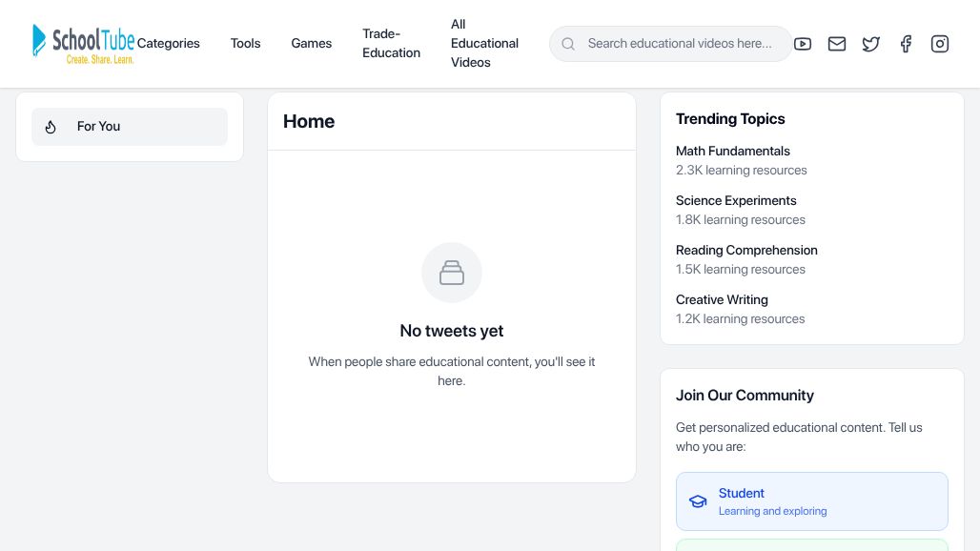Click the flame icon beside For You
The width and height of the screenshot is (980, 551).
(x=51, y=127)
